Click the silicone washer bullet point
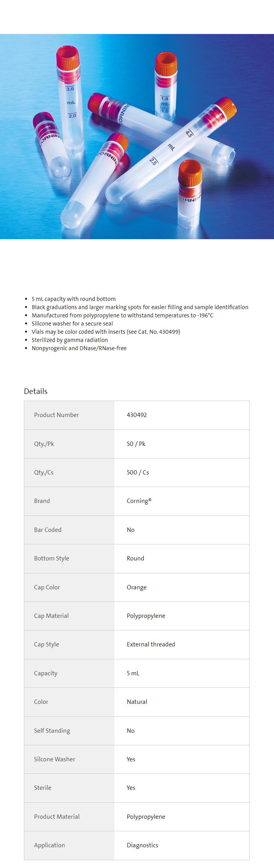Viewport: 274px width, 868px height. coord(72,324)
